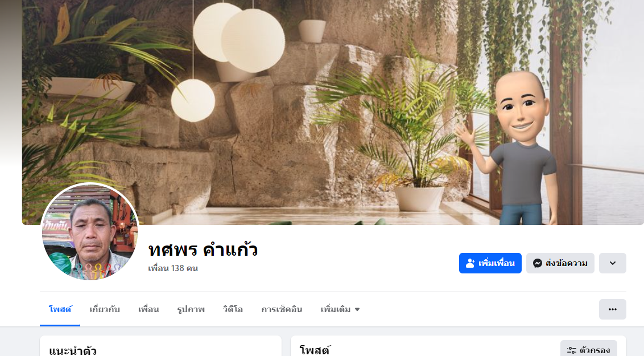The width and height of the screenshot is (644, 356).
Task: Open the three-dots profile options menu
Action: click(612, 309)
